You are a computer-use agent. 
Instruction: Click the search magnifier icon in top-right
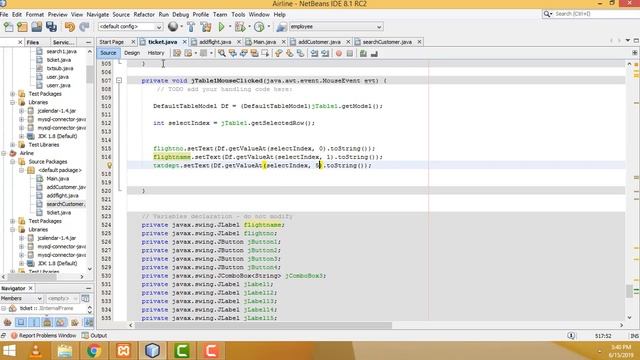547,14
